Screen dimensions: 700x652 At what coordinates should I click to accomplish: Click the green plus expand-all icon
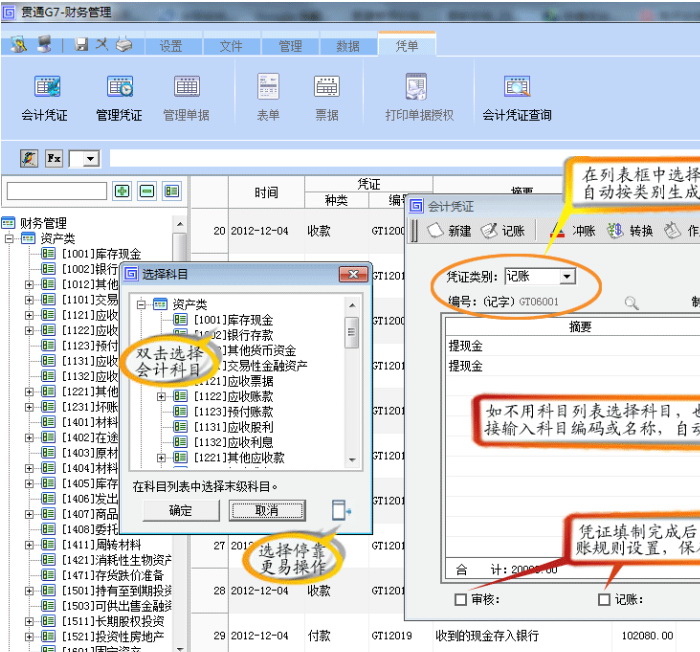tap(122, 191)
